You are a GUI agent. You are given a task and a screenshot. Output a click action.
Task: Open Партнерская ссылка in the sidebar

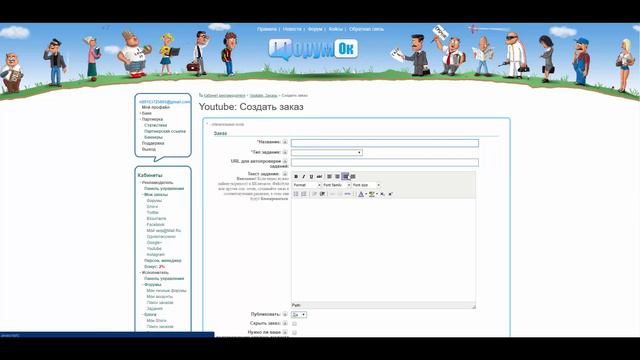click(165, 131)
